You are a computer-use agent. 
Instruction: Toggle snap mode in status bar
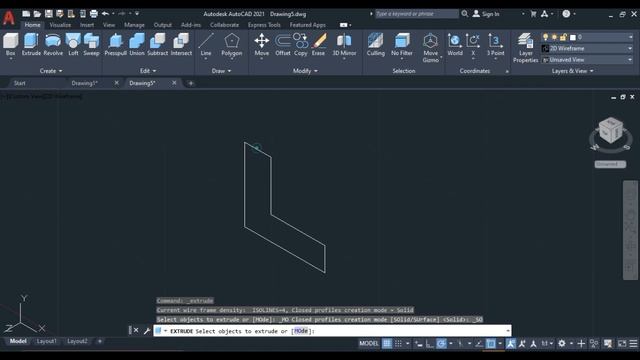[x=398, y=344]
